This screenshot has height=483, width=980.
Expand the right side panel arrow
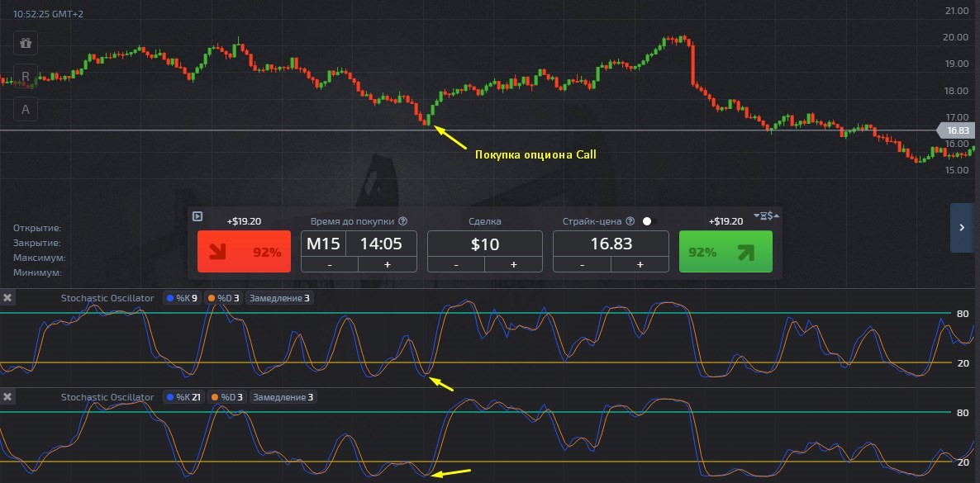click(963, 227)
